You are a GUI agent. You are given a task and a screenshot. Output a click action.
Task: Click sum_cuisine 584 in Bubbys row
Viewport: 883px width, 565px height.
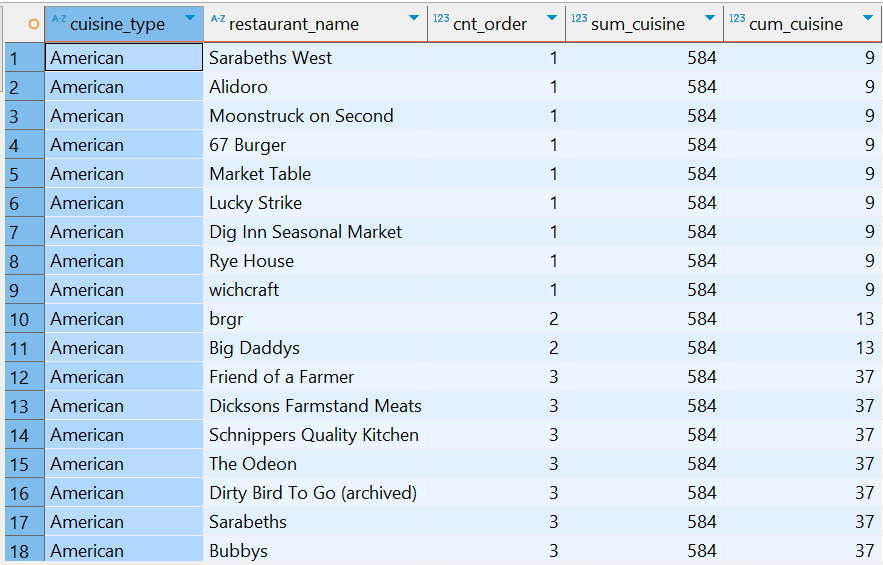644,550
